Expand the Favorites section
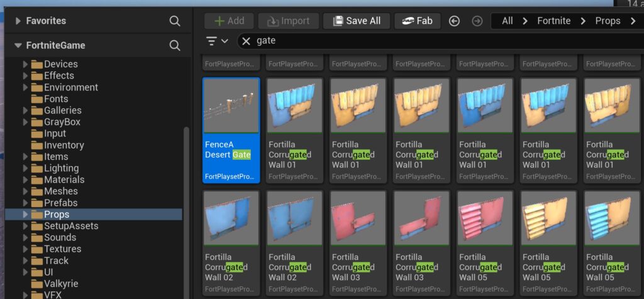This screenshot has width=644, height=299. click(x=18, y=21)
